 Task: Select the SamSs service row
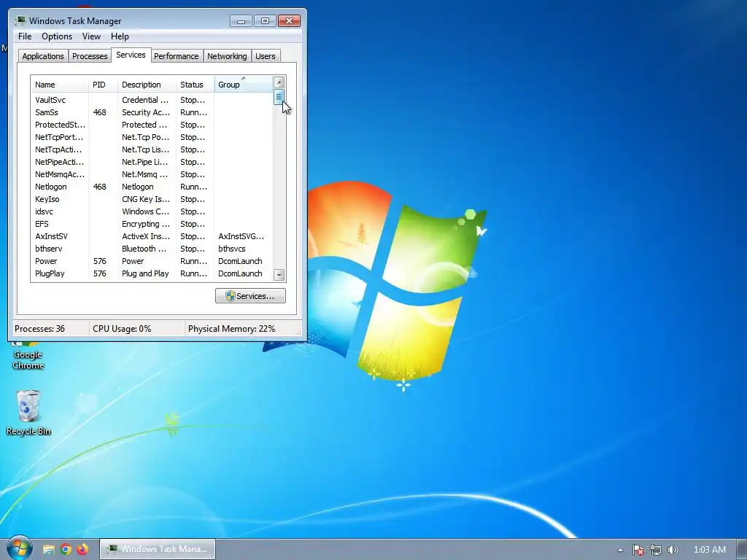point(152,112)
